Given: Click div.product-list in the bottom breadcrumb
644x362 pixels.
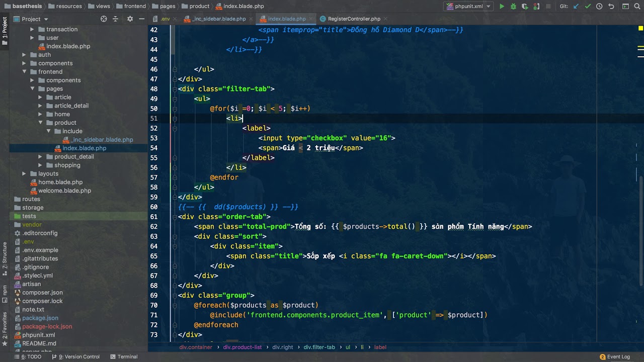Looking at the screenshot, I should pyautogui.click(x=243, y=347).
